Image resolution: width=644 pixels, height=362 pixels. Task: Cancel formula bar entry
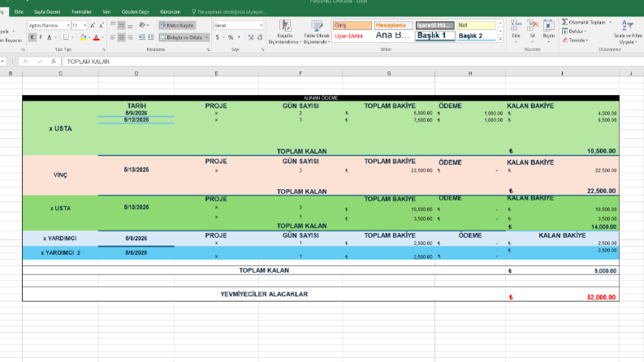25,62
